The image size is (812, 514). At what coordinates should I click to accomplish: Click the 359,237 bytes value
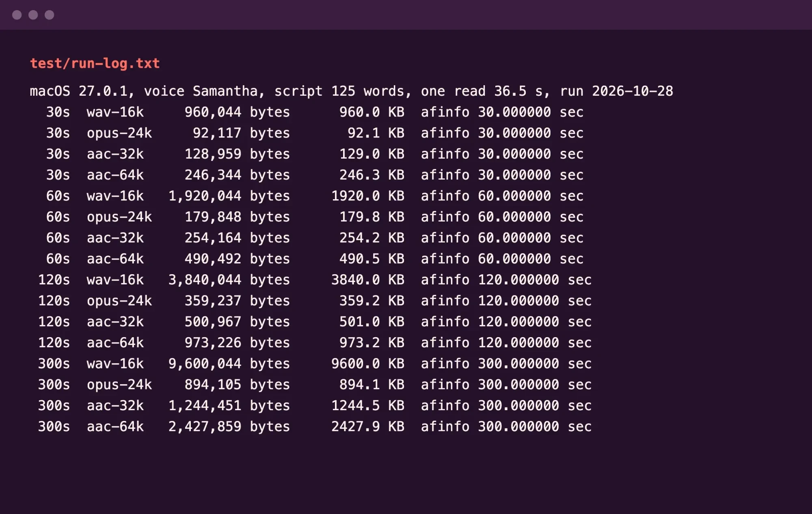238,301
